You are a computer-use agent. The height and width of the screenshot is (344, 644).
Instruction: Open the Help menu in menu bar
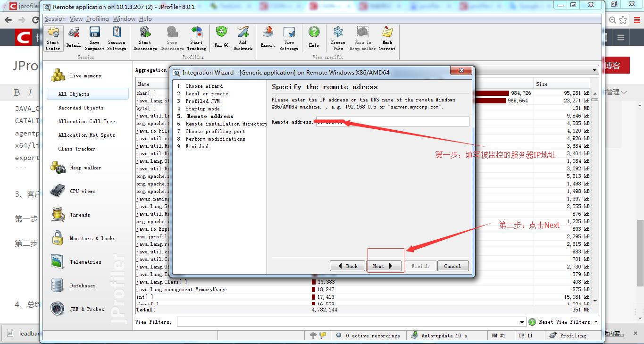click(145, 19)
